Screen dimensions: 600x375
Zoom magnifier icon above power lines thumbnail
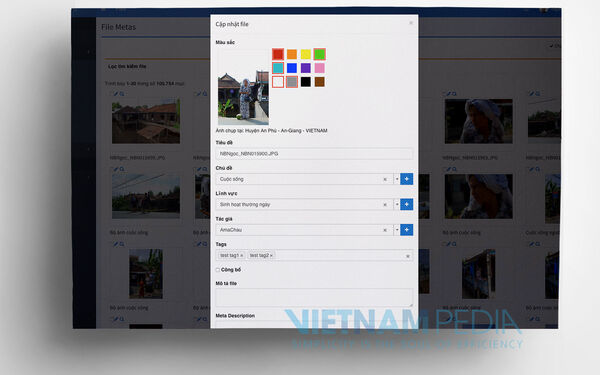tap(122, 169)
